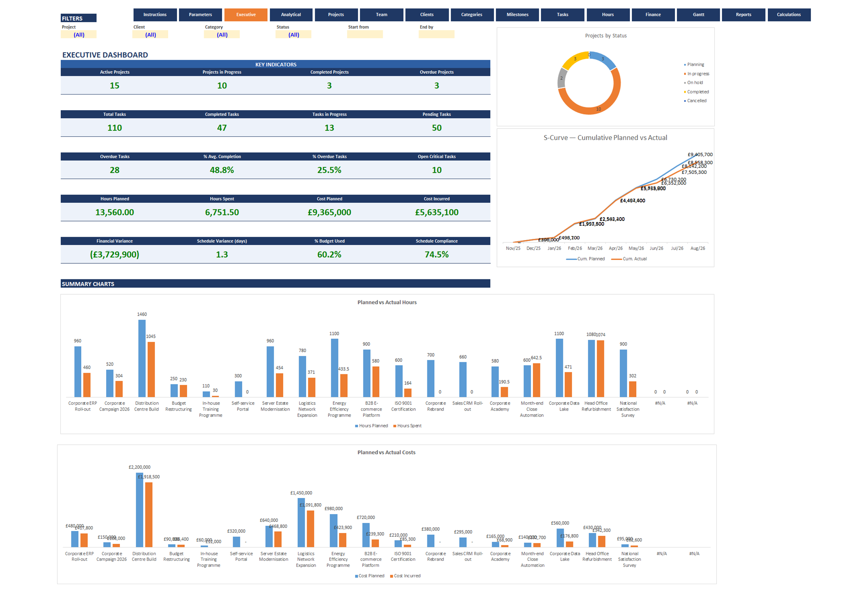
Task: Click the Planned vs Actual Costs title
Action: 386,452
